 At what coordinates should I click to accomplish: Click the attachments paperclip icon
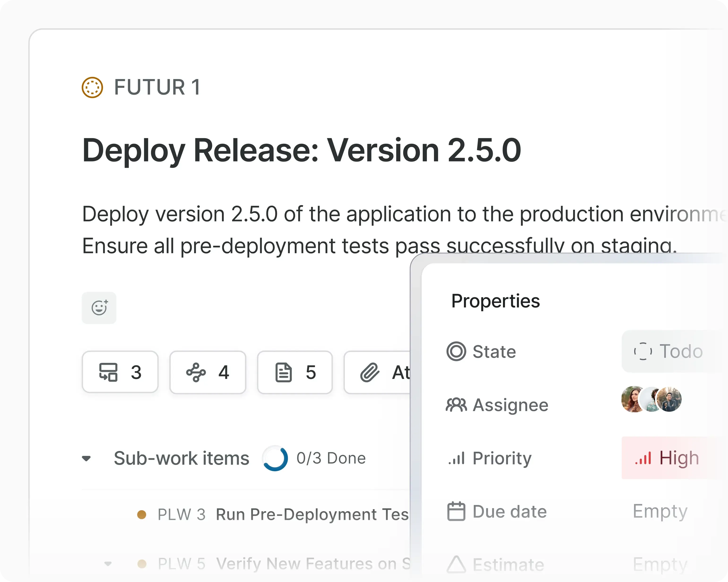[370, 373]
